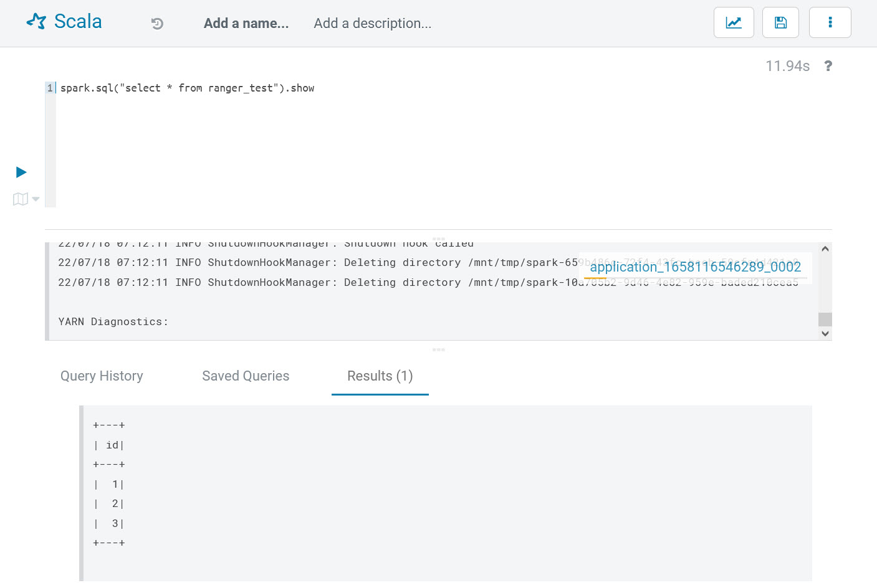Open query history clock icon

click(x=157, y=24)
